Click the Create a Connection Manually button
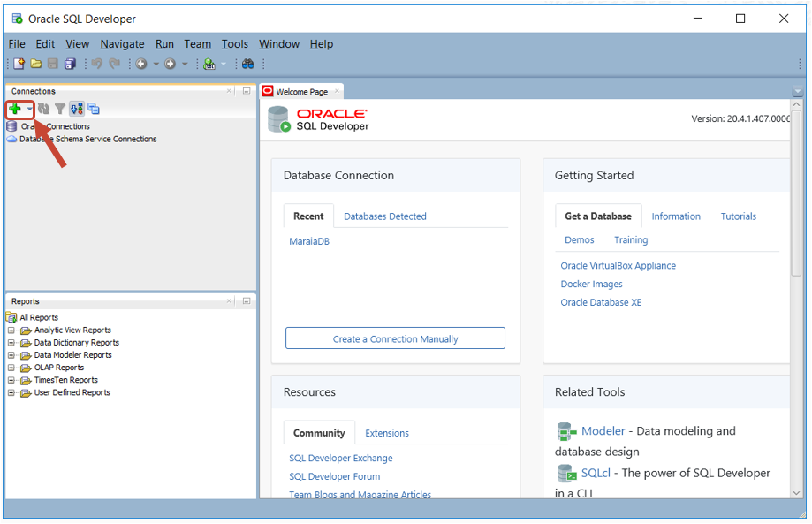The width and height of the screenshot is (812, 524). click(394, 338)
